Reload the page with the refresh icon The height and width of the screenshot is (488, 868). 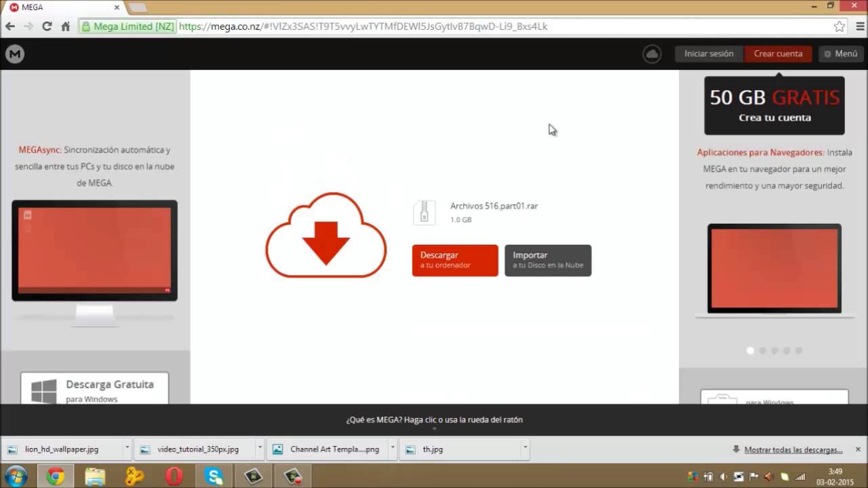[x=47, y=26]
